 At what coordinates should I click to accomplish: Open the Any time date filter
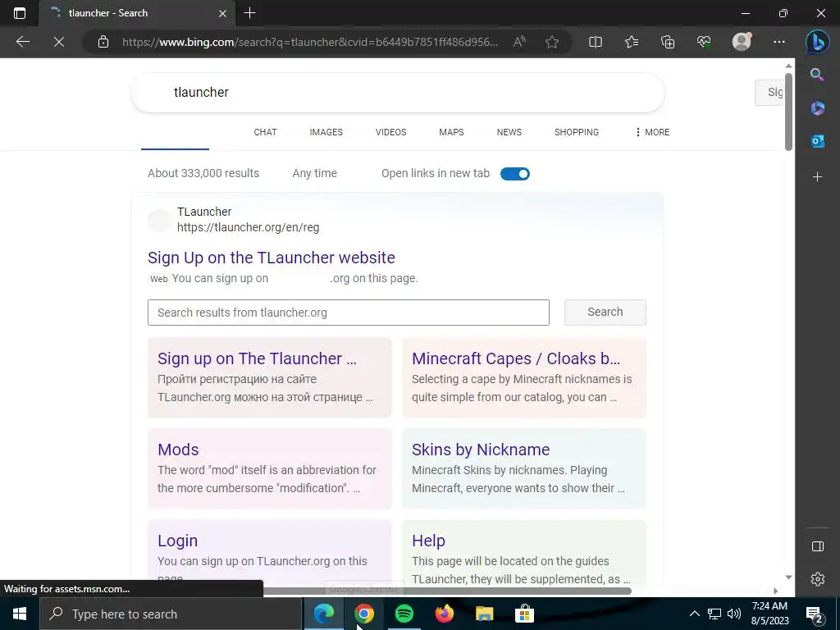click(x=314, y=173)
